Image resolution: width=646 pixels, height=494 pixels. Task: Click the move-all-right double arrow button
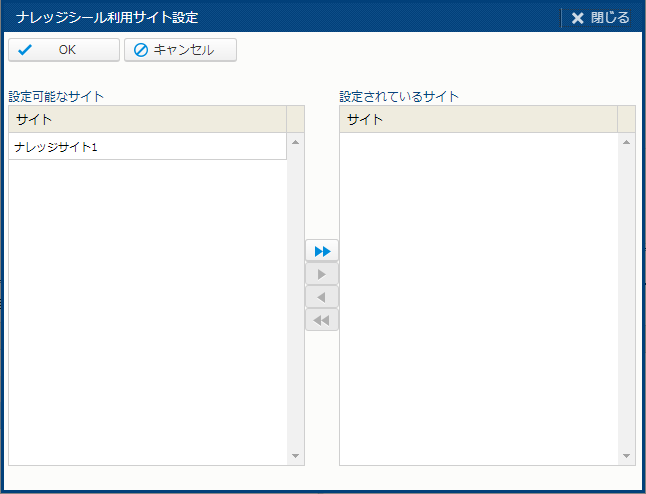click(322, 251)
